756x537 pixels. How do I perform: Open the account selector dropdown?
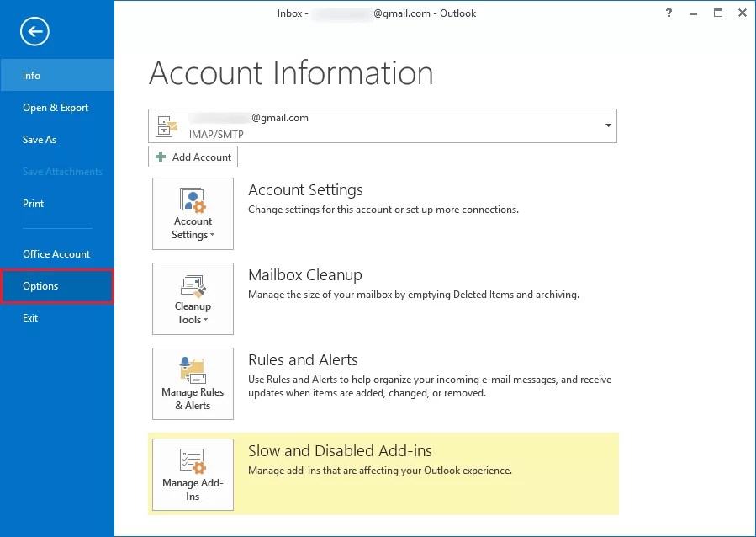607,125
